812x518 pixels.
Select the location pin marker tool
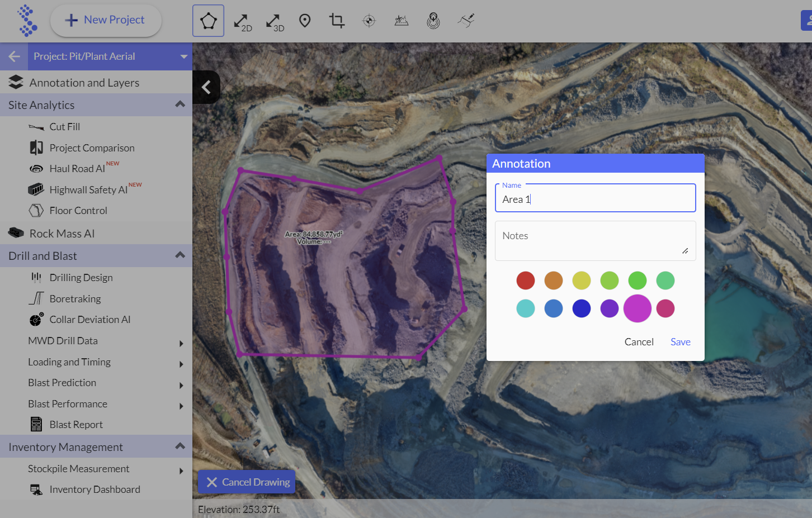[x=305, y=21]
